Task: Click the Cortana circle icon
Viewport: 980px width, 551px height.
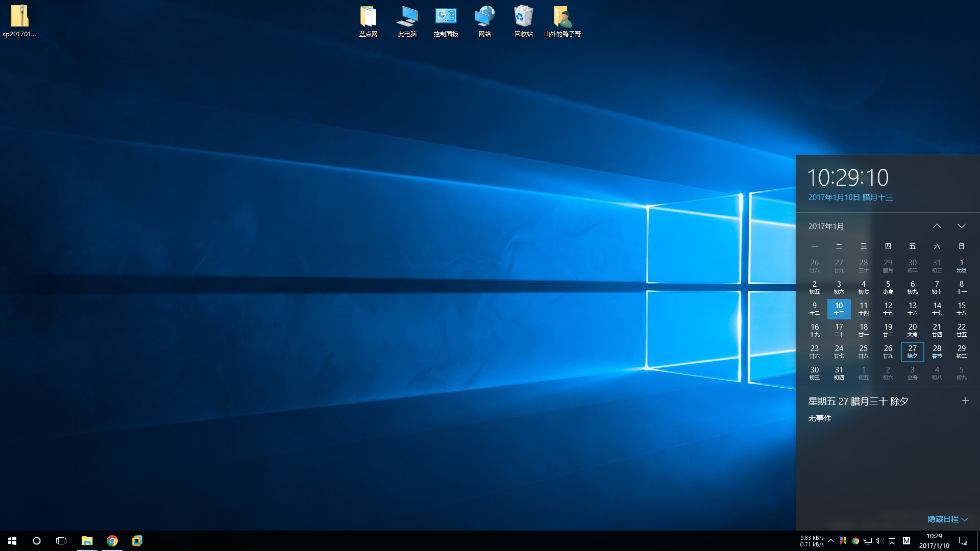Action: (37, 541)
